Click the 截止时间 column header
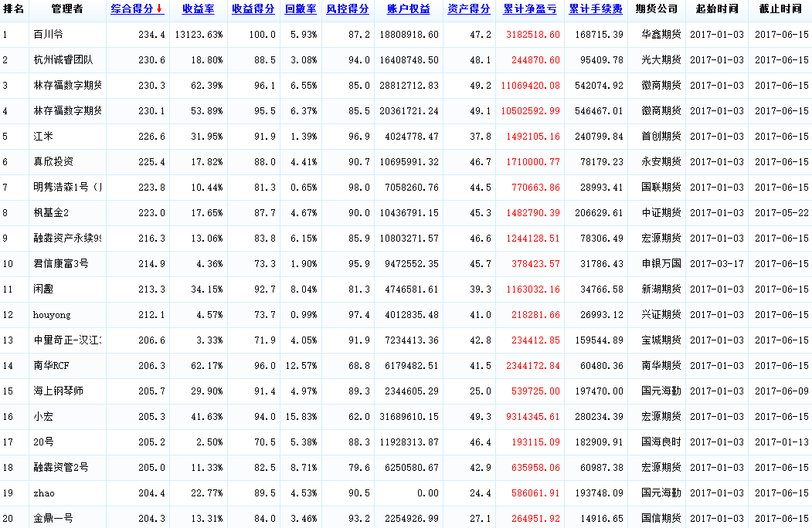 coord(780,8)
